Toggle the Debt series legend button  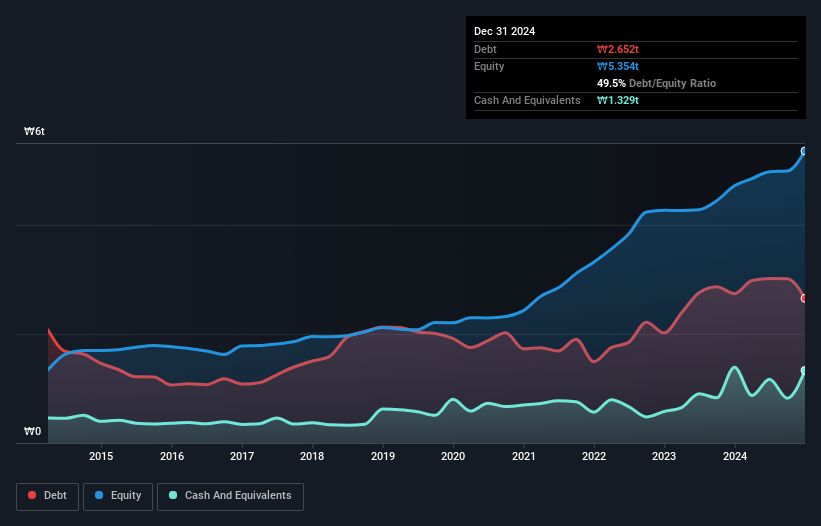pos(48,496)
